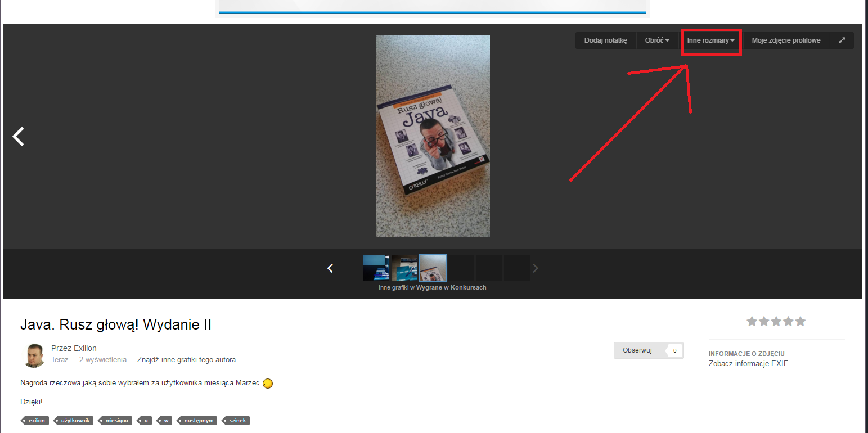Rate the photo three stars
Image resolution: width=868 pixels, height=433 pixels.
[776, 322]
